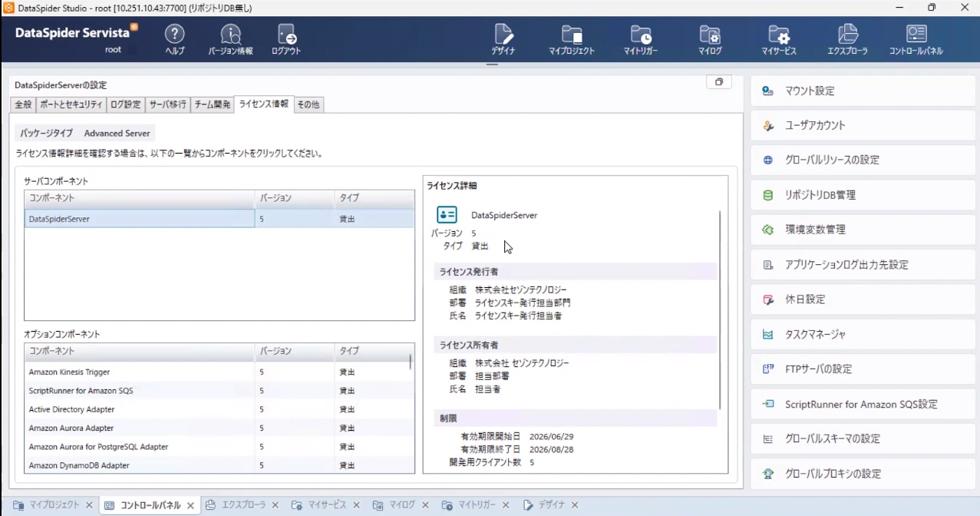Open ScriptRunner for Amazon SQS settings
This screenshot has width=980, height=516.
(863, 404)
